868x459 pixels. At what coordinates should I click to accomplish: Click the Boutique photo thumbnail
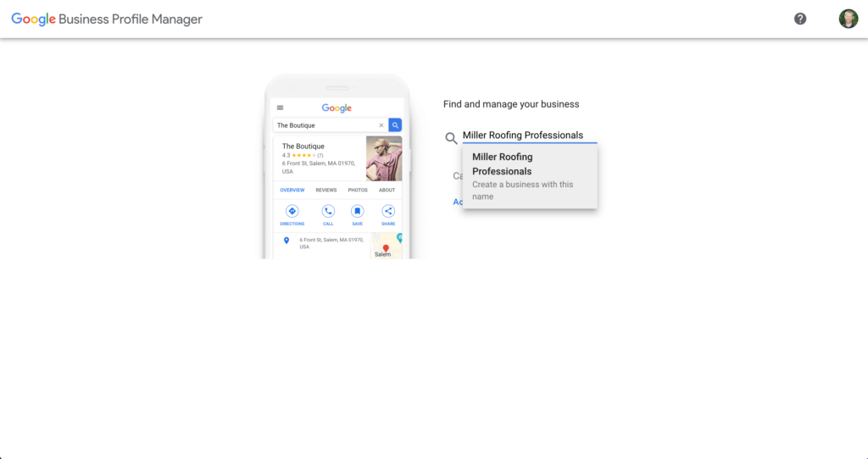point(384,158)
